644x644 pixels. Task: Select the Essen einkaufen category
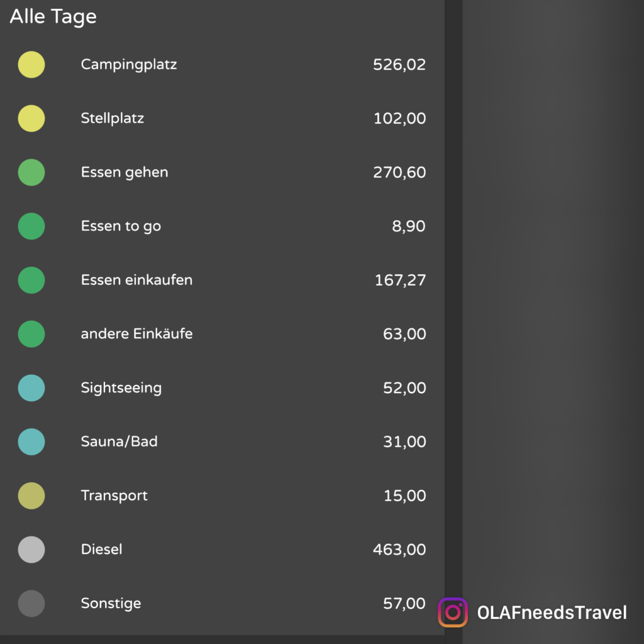(x=136, y=280)
